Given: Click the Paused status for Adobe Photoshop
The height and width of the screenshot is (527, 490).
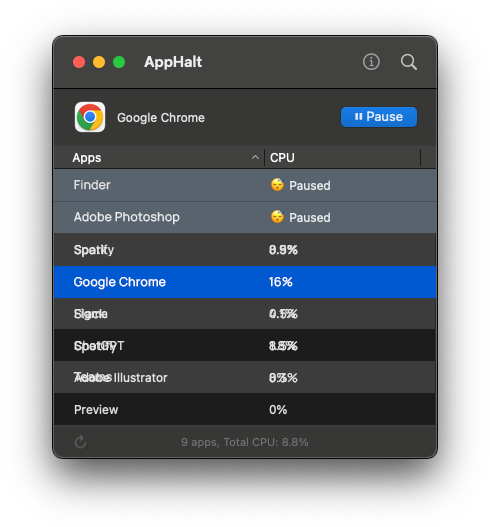Looking at the screenshot, I should click(310, 217).
